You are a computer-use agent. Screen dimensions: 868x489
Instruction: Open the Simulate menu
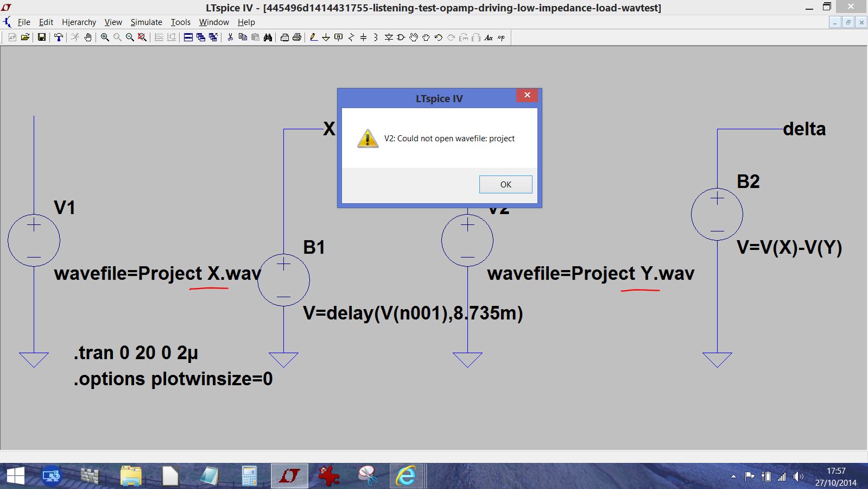(146, 22)
